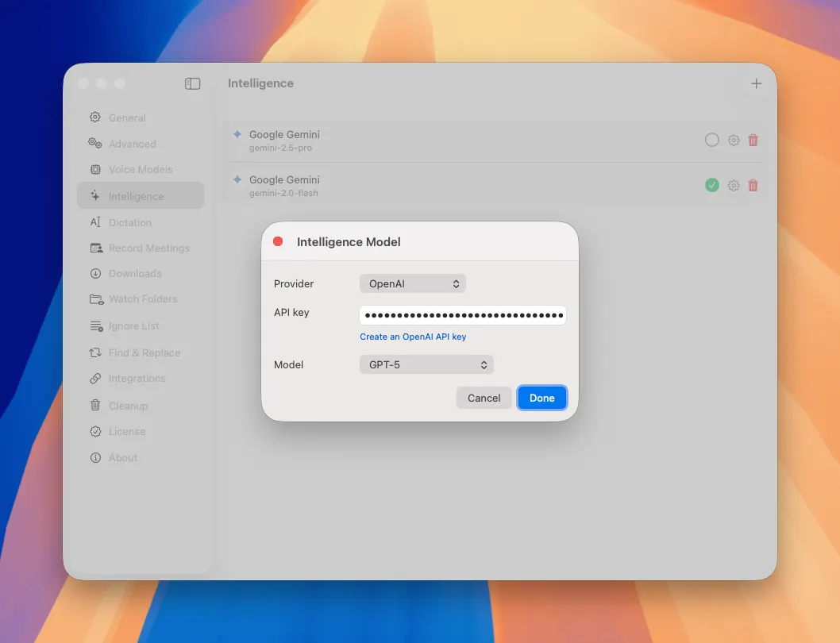840x643 pixels.
Task: Open settings gear for gemini-2.5-pro
Action: pos(734,141)
